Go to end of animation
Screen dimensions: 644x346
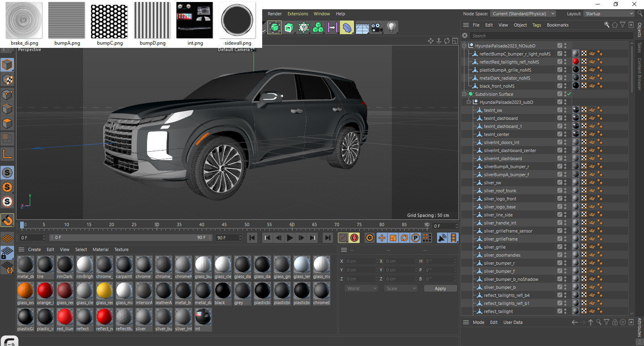328,238
